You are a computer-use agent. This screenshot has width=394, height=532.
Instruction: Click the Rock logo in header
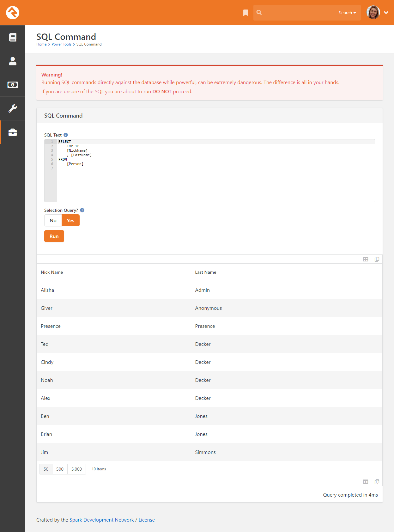pyautogui.click(x=13, y=13)
